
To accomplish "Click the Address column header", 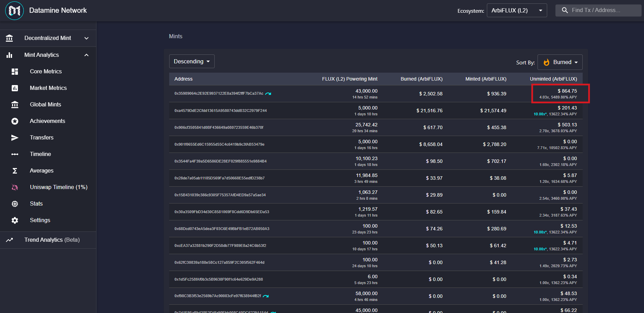I will click(x=183, y=79).
